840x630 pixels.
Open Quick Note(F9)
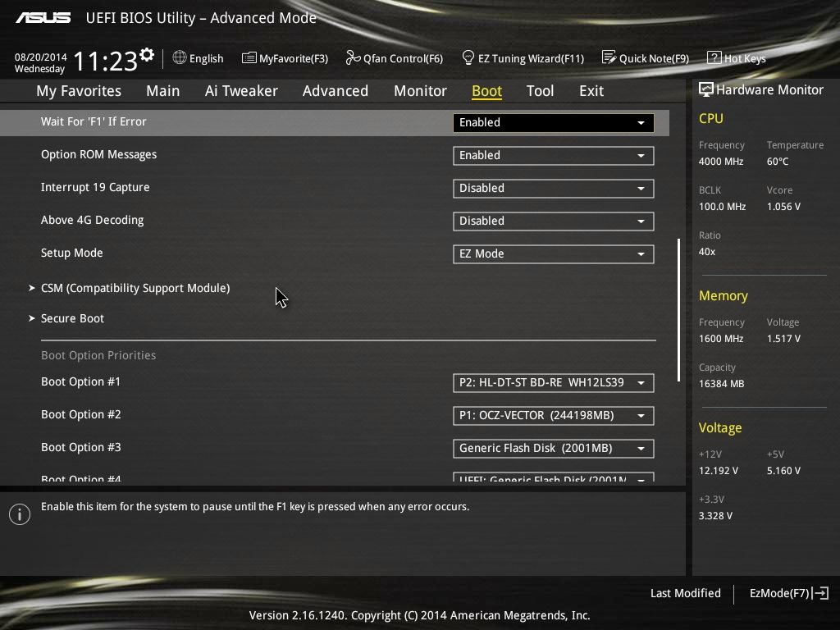(646, 58)
